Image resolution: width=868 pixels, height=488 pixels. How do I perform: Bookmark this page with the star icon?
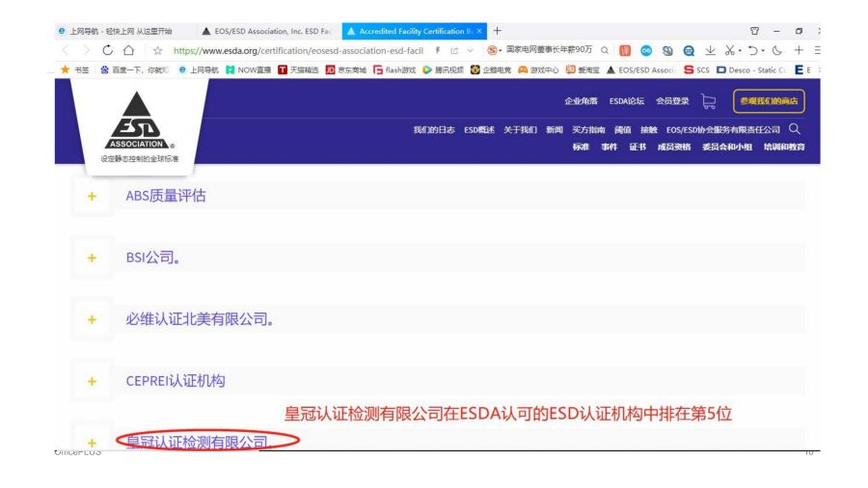pyautogui.click(x=158, y=51)
